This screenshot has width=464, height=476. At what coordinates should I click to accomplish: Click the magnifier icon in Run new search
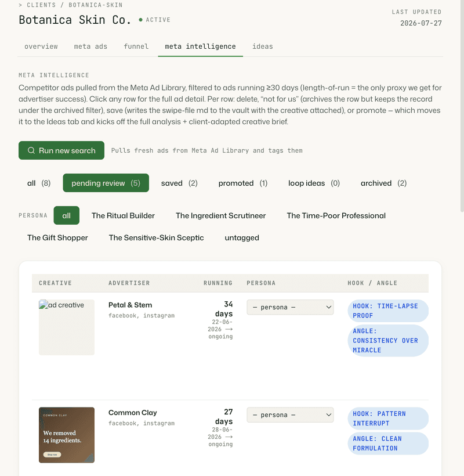tap(31, 150)
